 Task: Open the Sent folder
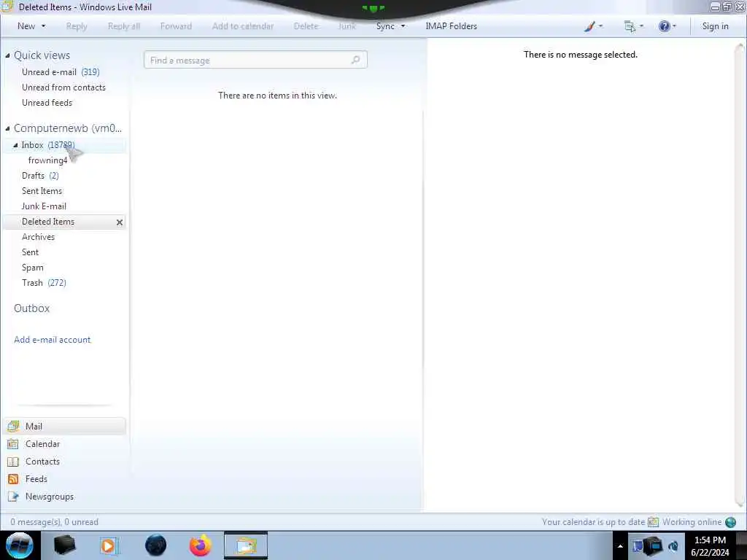(30, 252)
